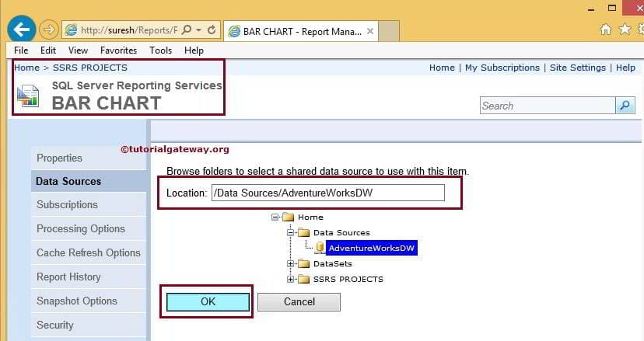Click the Home link in top-right navigation
This screenshot has width=644, height=341.
(x=442, y=68)
